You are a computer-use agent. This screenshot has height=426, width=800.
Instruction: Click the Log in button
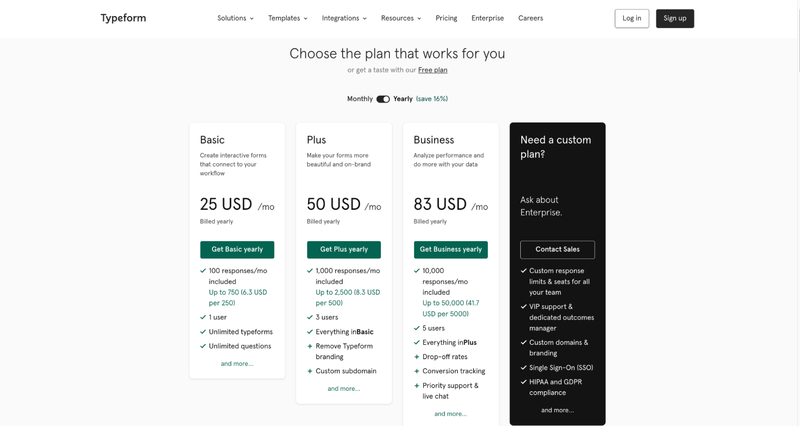click(632, 18)
